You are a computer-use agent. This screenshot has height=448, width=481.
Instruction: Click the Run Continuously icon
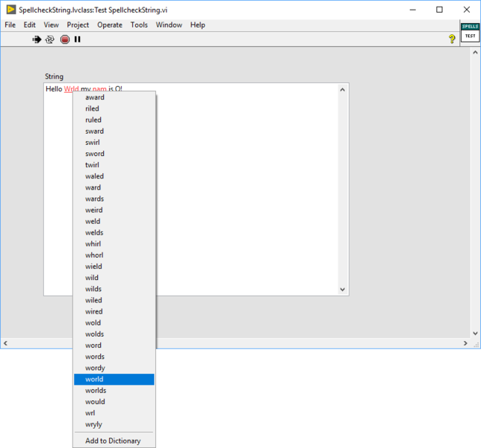pos(50,40)
